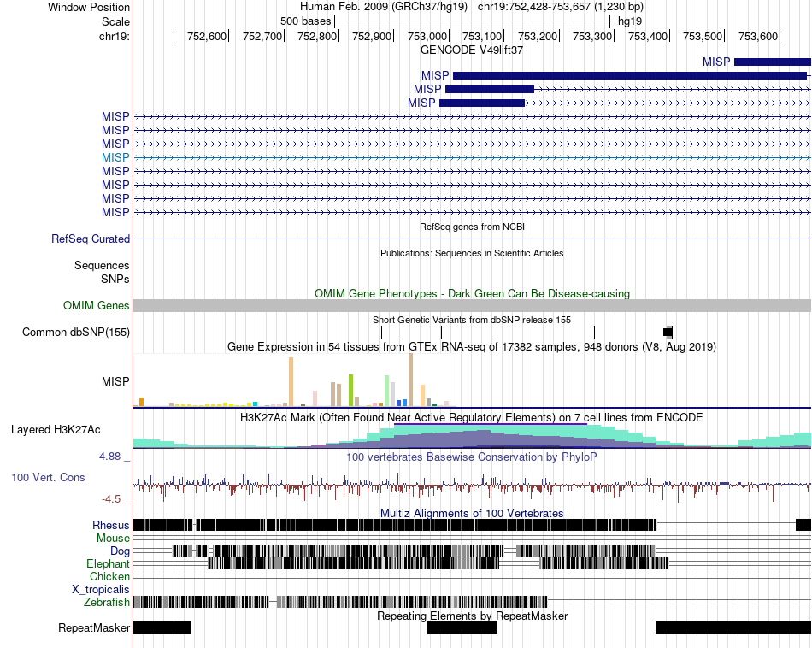Open the RefSeq genes from NCBI title
Viewport: 812px width, 648px height.
click(472, 227)
